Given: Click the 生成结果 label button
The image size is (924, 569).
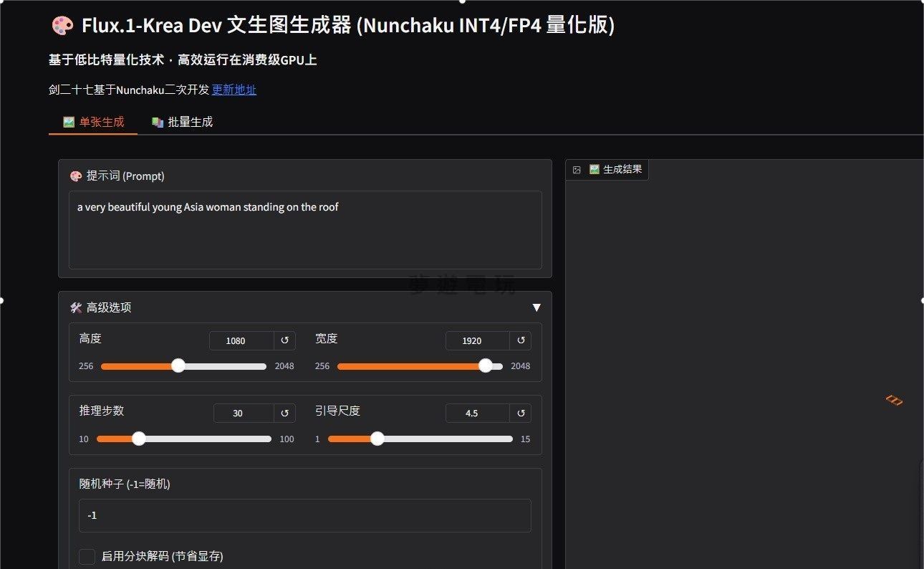Looking at the screenshot, I should click(615, 170).
